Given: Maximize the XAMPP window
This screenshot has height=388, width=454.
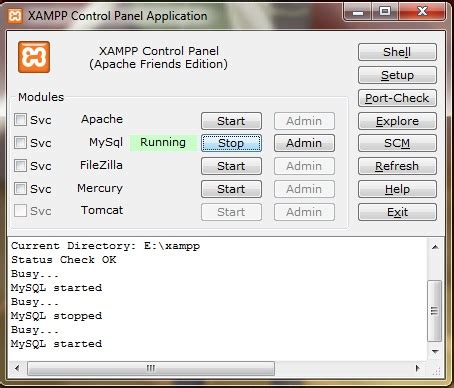Looking at the screenshot, I should [385, 12].
